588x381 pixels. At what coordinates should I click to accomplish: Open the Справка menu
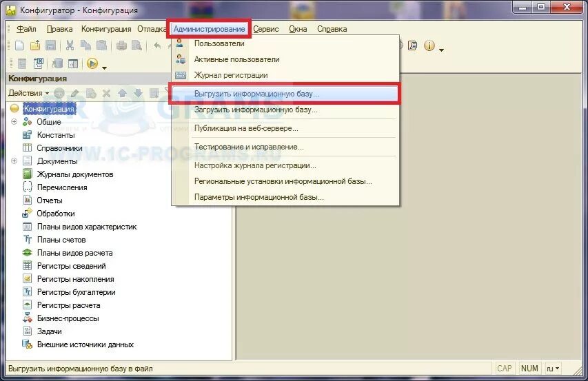(x=332, y=29)
